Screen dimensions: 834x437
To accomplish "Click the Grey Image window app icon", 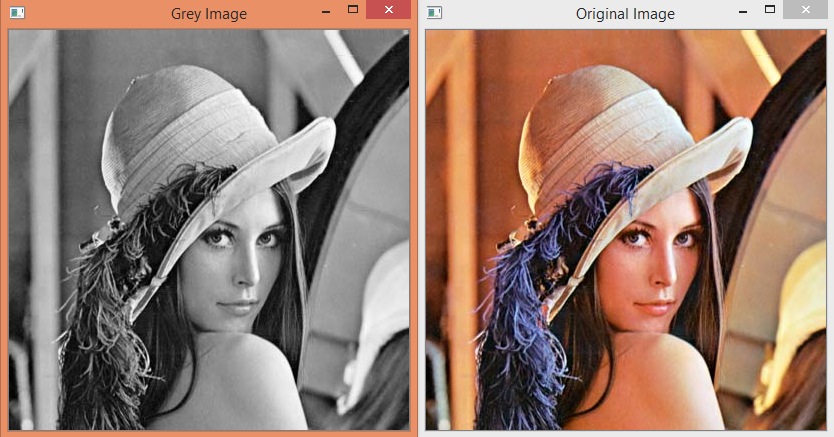I will pos(17,12).
